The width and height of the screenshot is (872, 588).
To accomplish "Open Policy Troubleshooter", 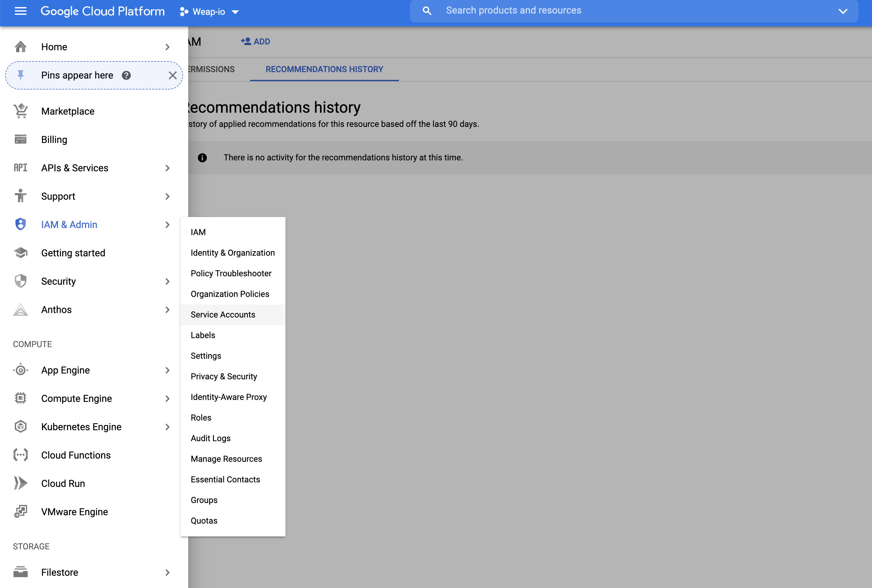I will point(233,273).
